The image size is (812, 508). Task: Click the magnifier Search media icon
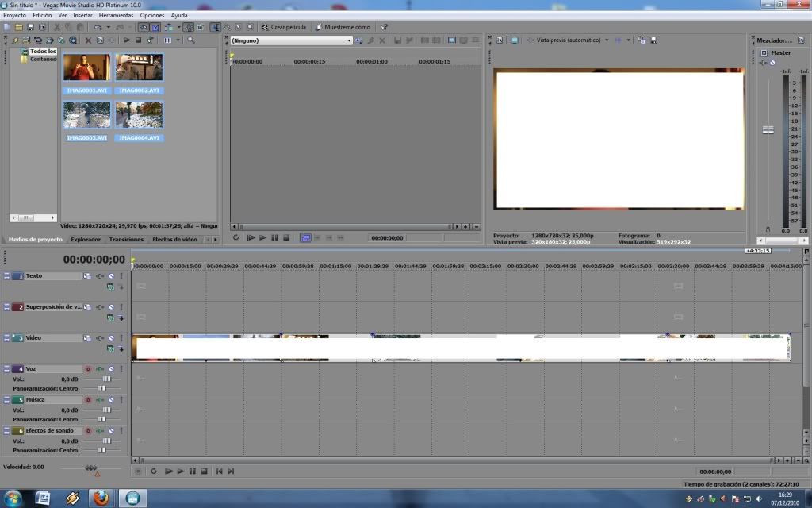(x=191, y=40)
